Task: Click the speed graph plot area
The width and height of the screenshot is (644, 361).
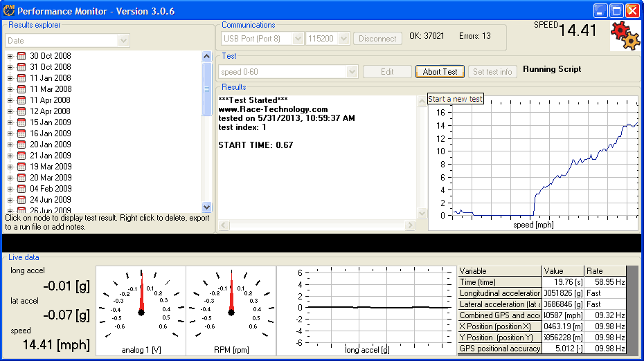Action: tap(544, 159)
